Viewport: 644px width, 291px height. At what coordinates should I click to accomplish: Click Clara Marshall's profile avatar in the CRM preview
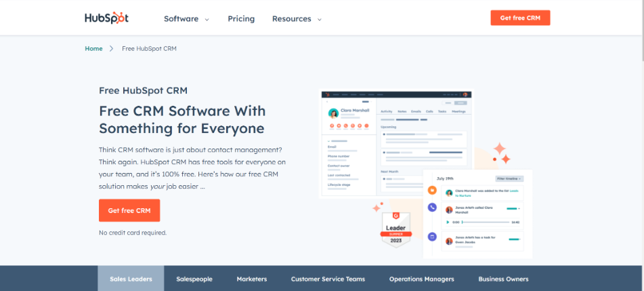(x=333, y=113)
